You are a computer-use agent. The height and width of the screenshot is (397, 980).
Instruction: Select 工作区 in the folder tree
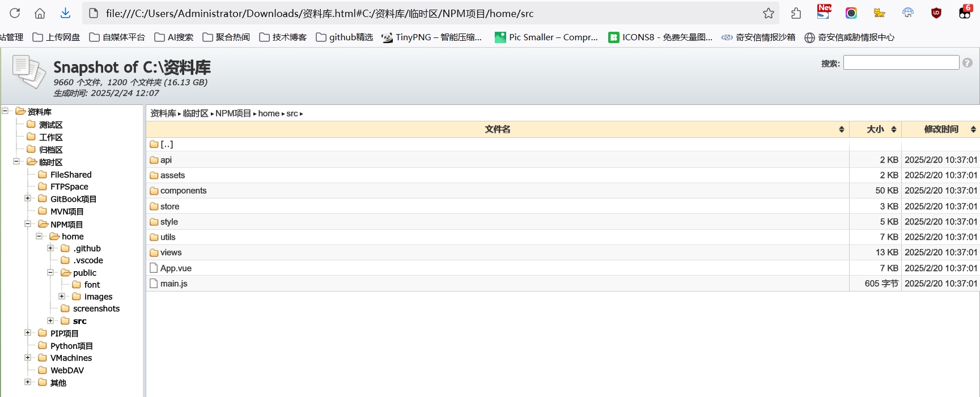click(x=51, y=137)
